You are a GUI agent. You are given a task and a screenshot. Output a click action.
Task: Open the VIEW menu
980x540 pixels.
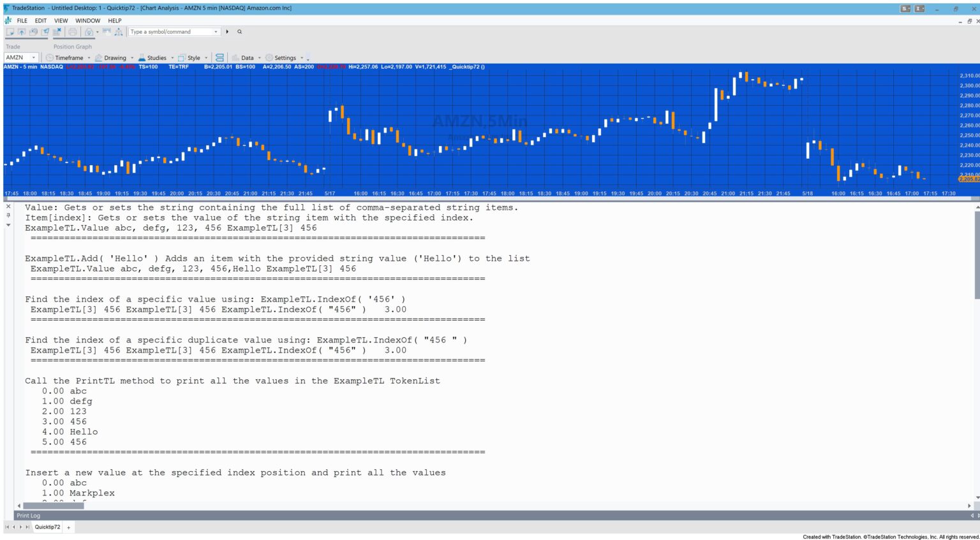[61, 20]
